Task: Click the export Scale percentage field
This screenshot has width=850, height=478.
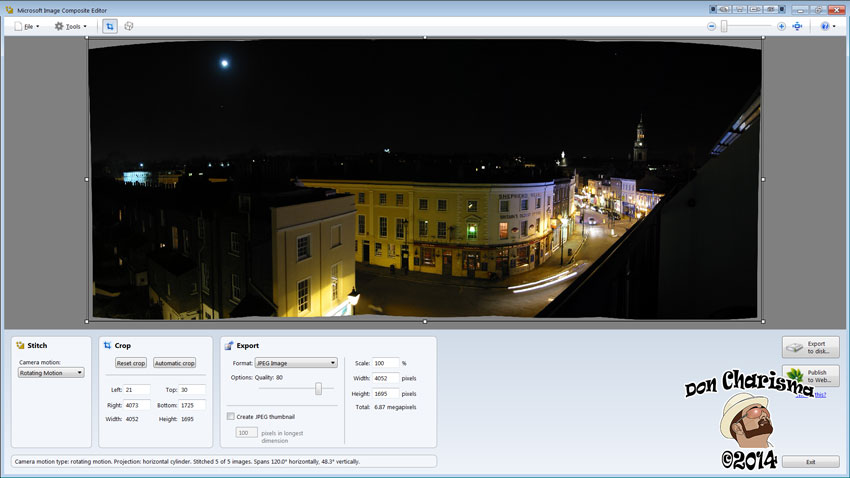Action: [x=386, y=363]
